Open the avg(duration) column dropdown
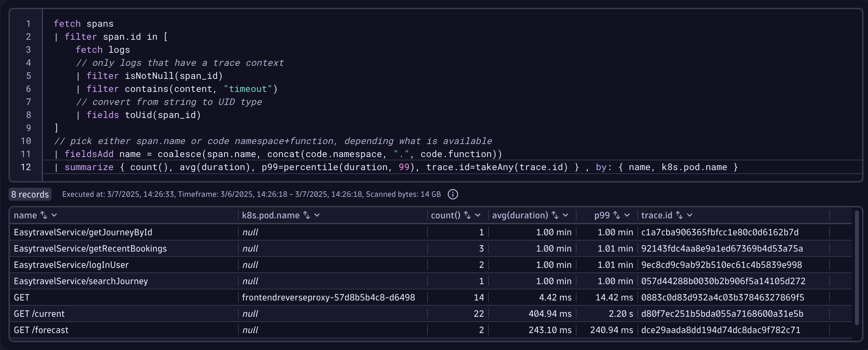This screenshot has width=868, height=350. 566,215
